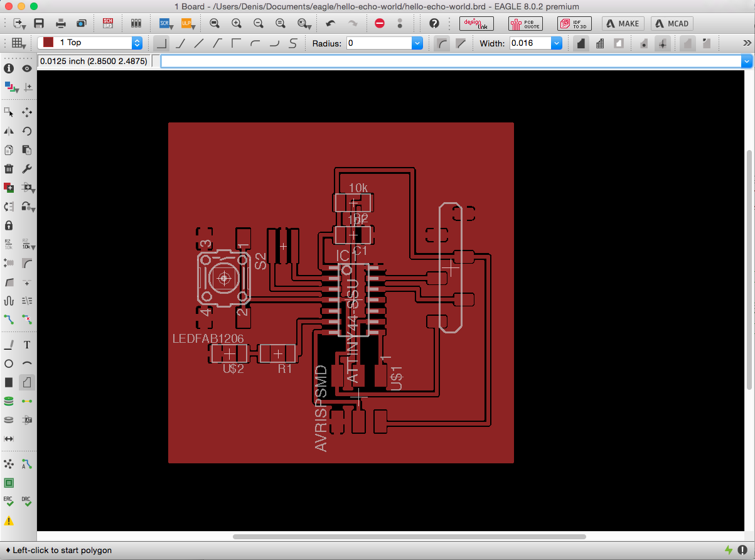The image size is (755, 560).
Task: Select the Mirror tool
Action: pyautogui.click(x=9, y=131)
